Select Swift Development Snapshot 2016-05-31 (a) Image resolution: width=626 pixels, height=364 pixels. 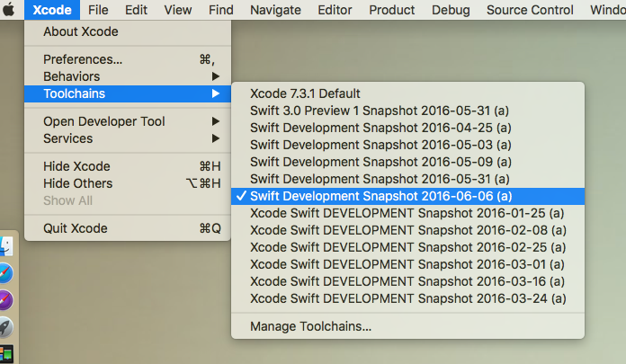coord(407,179)
